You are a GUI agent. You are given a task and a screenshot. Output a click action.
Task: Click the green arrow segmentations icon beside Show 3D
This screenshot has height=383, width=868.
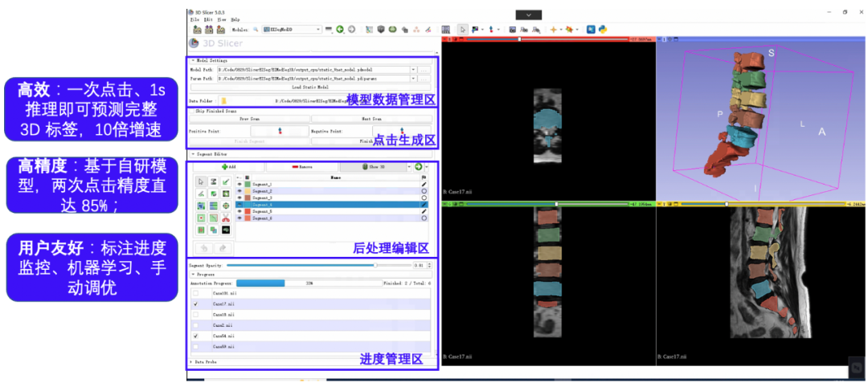point(419,166)
